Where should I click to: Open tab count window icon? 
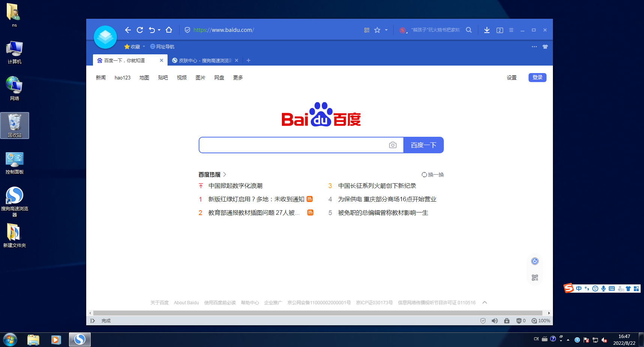(x=500, y=30)
